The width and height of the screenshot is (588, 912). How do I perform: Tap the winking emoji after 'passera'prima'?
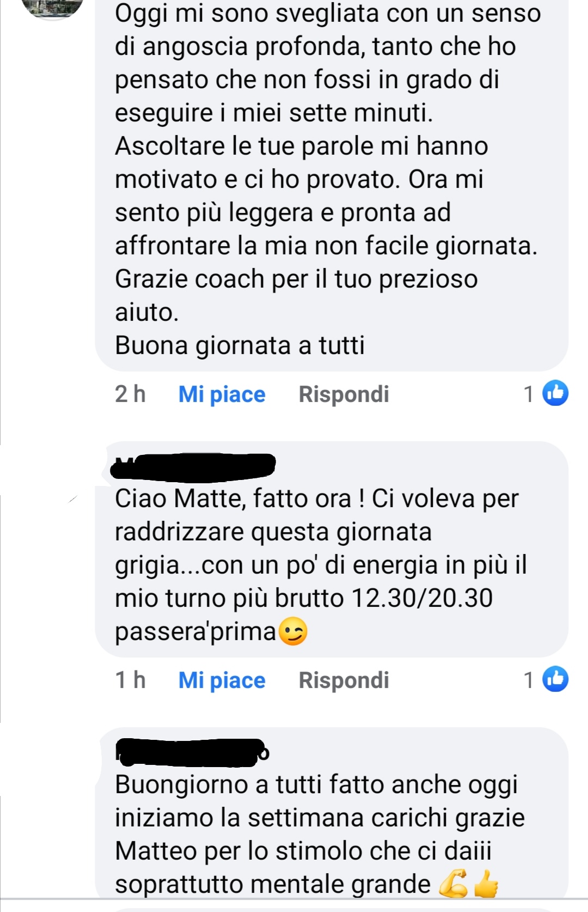click(x=293, y=632)
